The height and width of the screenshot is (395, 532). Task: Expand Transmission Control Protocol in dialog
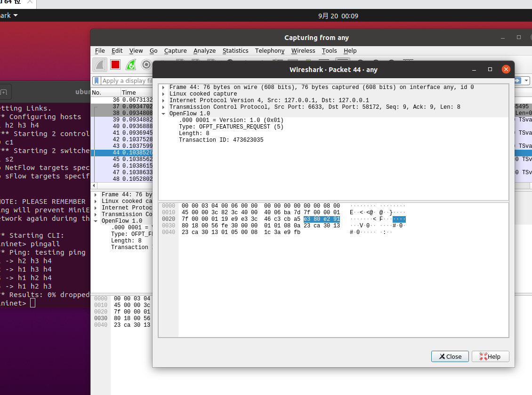163,107
